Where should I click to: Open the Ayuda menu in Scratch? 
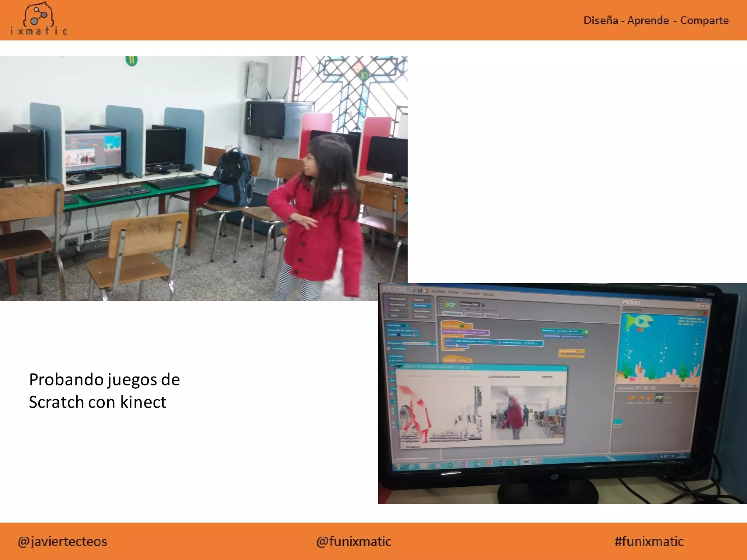488,295
